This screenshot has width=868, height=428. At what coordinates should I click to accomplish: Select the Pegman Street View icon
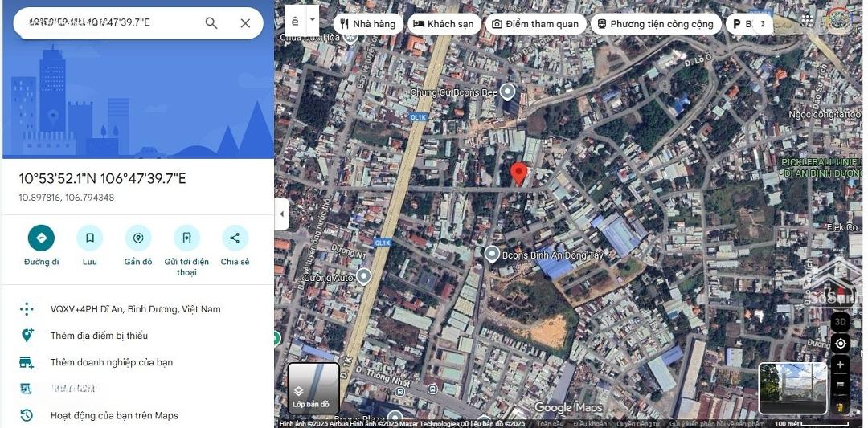pos(841,407)
